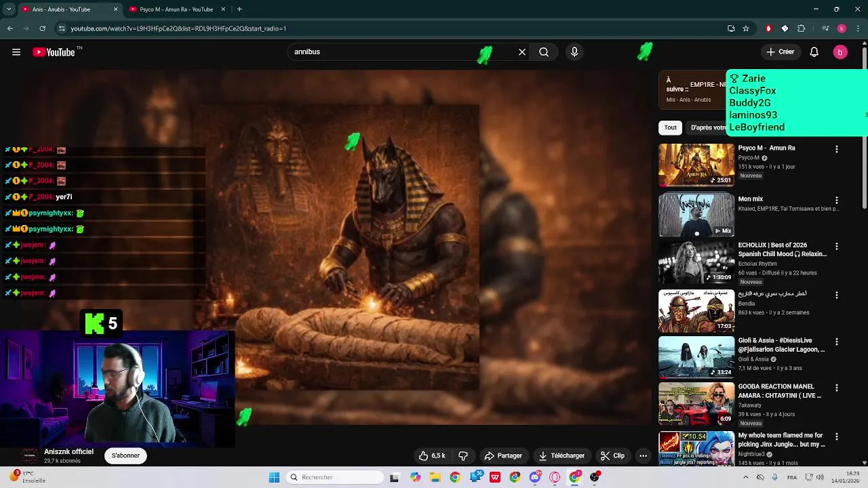Viewport: 868px width, 488px height.
Task: Open the Windows Start button
Action: point(274,478)
